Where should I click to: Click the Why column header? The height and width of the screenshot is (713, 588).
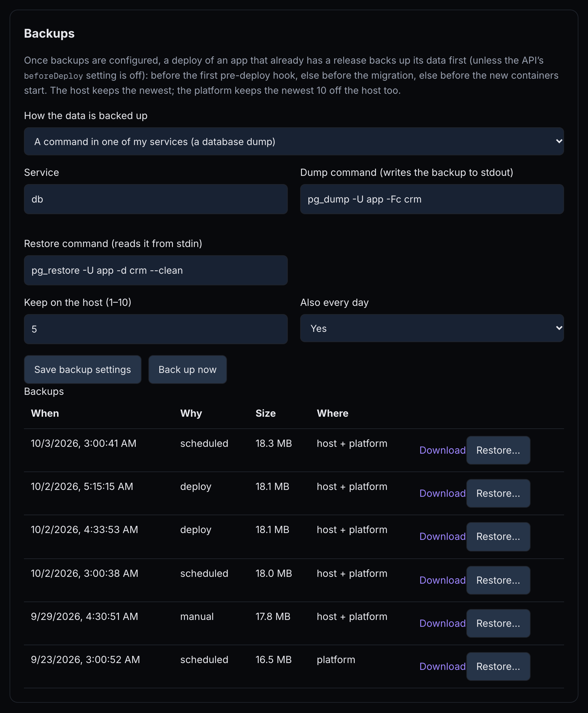pyautogui.click(x=191, y=413)
